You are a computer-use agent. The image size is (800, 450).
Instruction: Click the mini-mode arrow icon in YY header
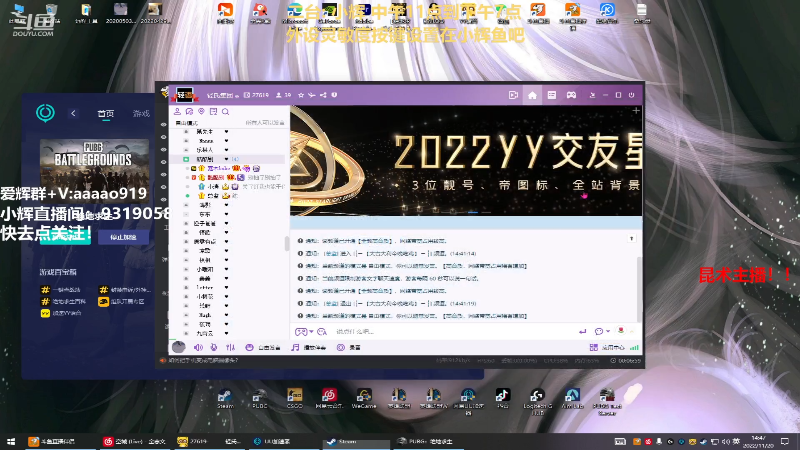point(592,95)
